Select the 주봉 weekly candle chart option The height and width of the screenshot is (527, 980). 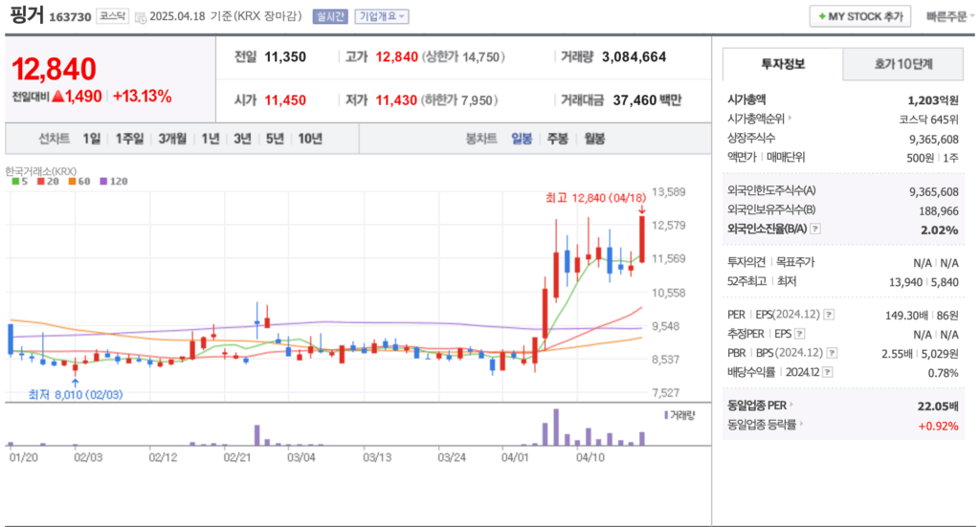(557, 139)
